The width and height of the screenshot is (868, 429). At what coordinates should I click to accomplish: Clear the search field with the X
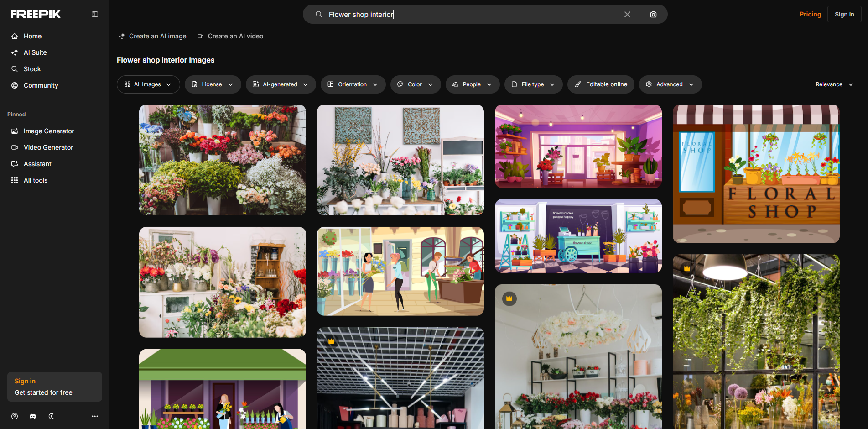pyautogui.click(x=627, y=14)
